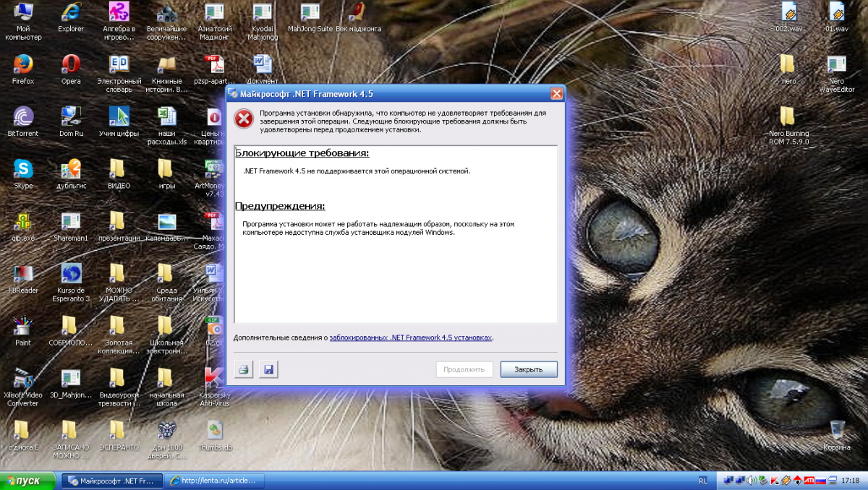Click the Предупреждения heading

coord(280,206)
